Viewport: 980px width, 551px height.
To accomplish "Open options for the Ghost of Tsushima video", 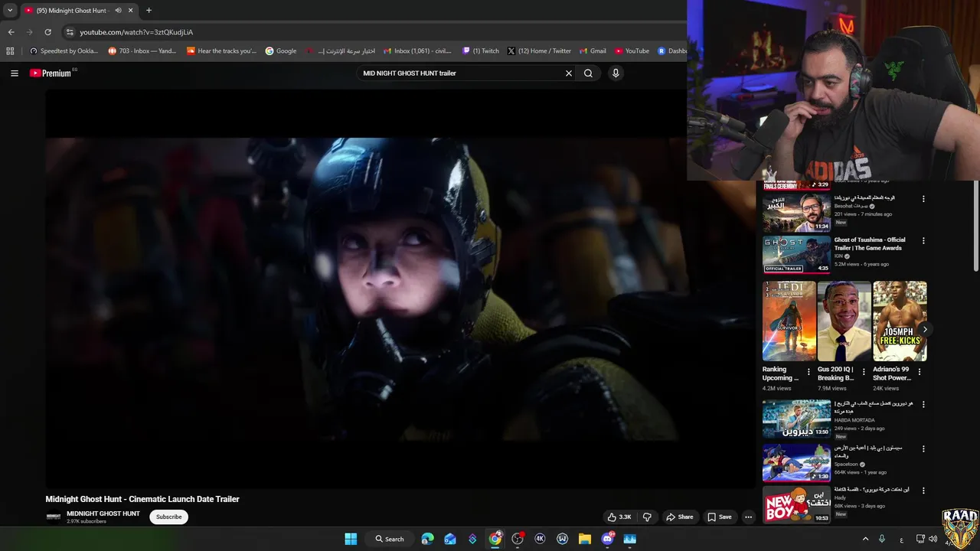I will click(923, 240).
